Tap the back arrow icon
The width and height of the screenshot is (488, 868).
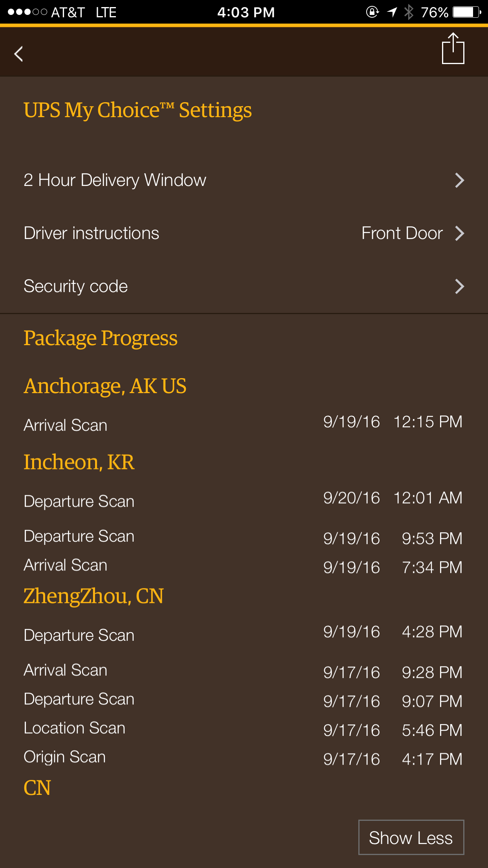18,54
